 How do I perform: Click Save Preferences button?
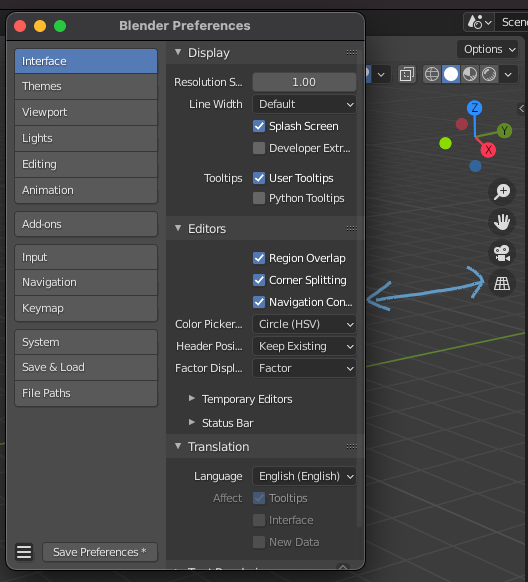click(x=100, y=552)
